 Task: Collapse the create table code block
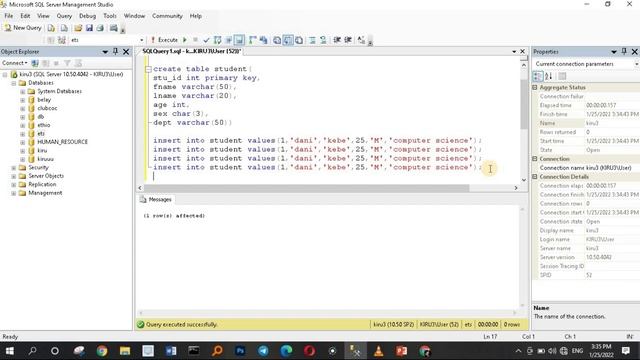point(149,69)
